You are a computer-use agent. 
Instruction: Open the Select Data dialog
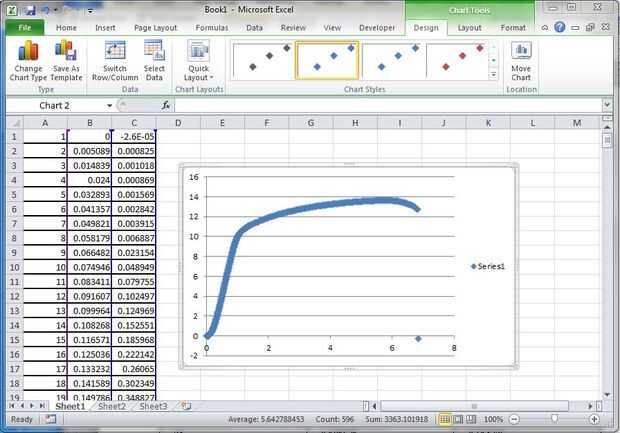tap(154, 60)
